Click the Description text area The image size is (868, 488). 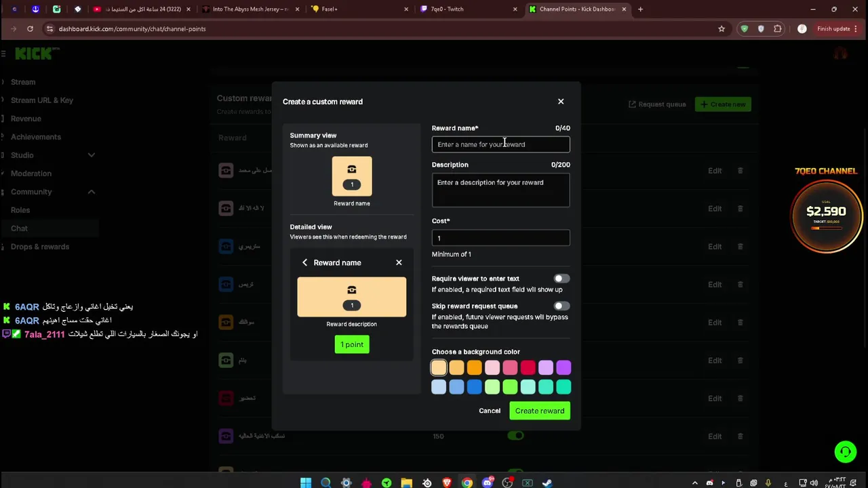pyautogui.click(x=501, y=190)
